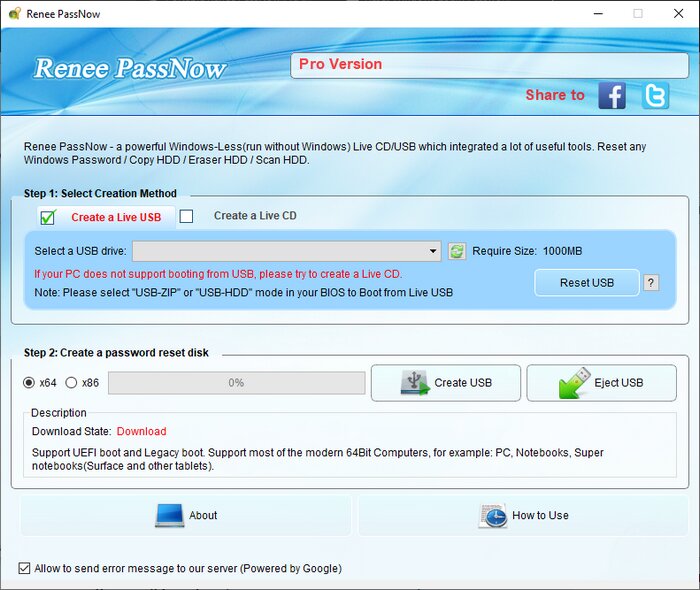
Task: Refresh the USB drive list
Action: 457,252
